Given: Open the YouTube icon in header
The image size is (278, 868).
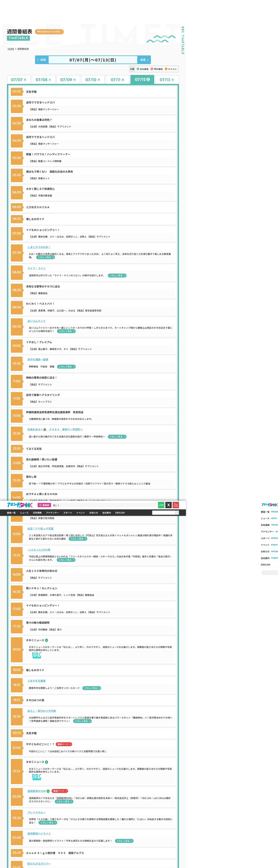Looking at the screenshot, I should (176, 505).
